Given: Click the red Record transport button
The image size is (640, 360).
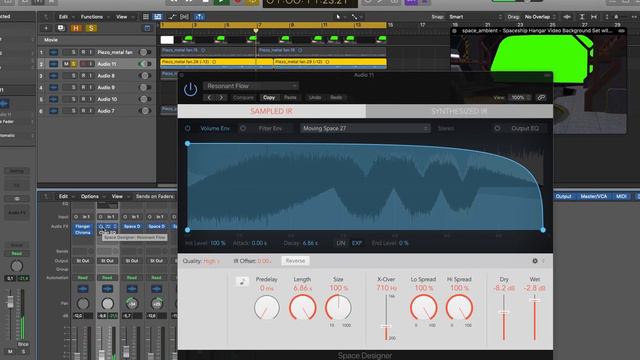Looking at the screenshot, I should point(237,2).
